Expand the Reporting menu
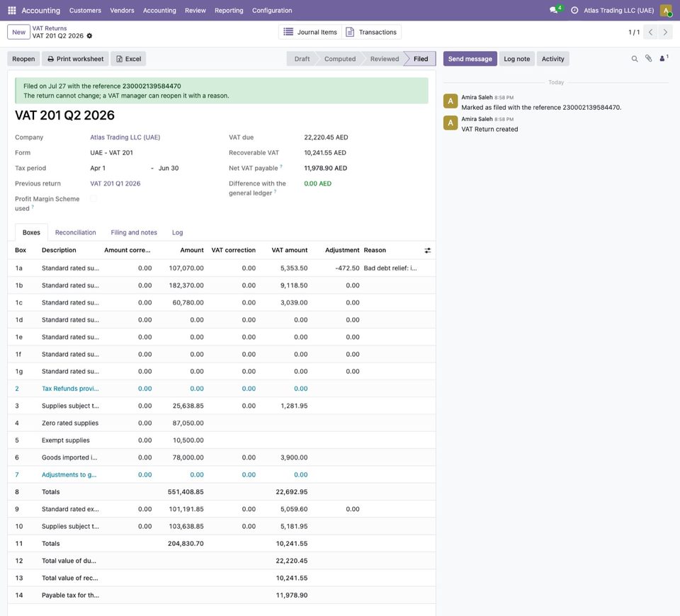680x616 pixels. pyautogui.click(x=229, y=11)
